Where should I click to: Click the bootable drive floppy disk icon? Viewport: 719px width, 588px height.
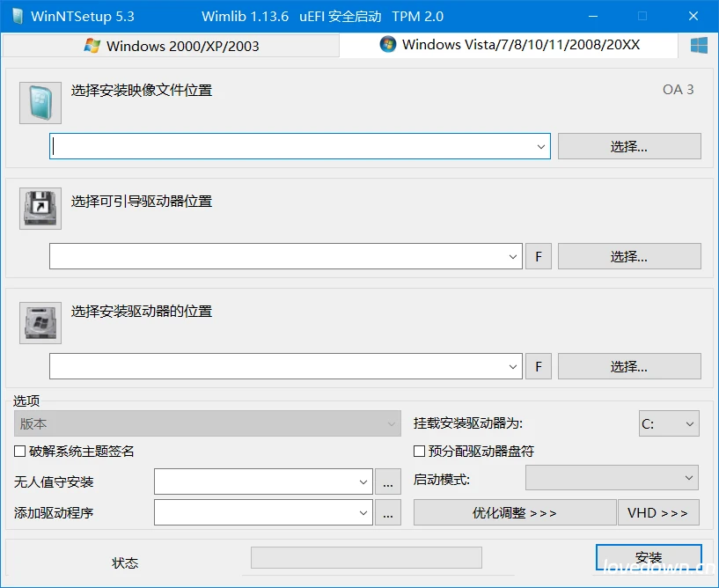pyautogui.click(x=39, y=209)
